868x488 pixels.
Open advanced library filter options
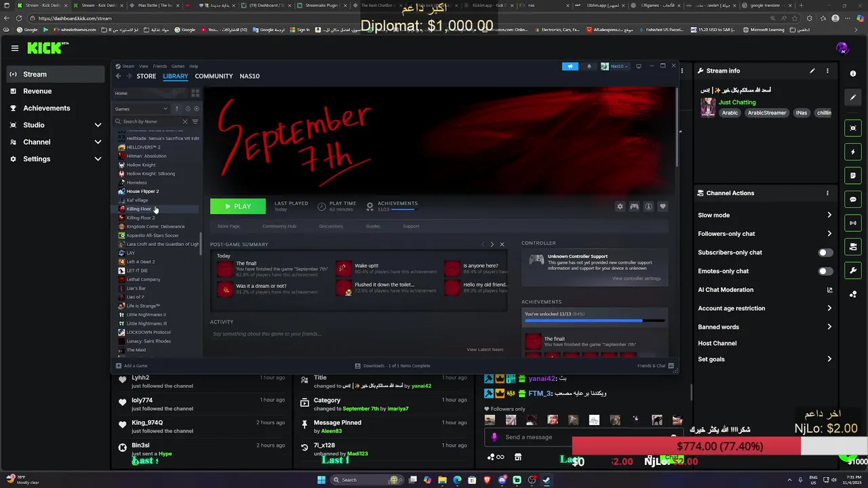tap(195, 121)
